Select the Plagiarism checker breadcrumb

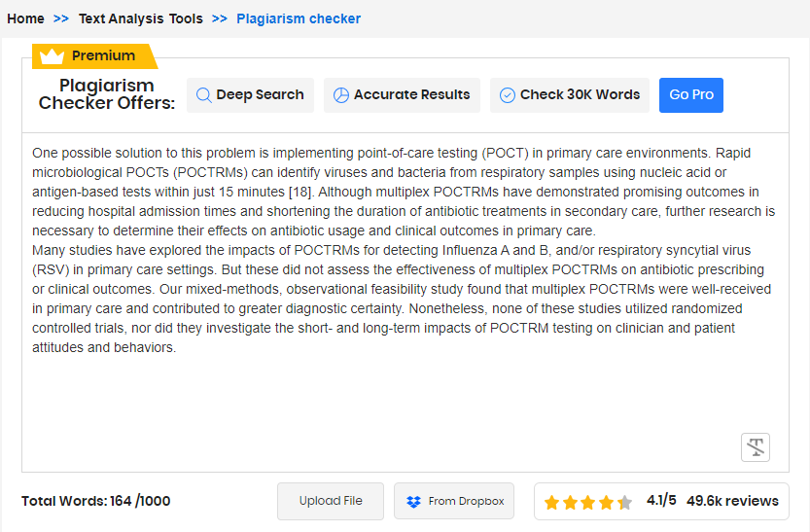tap(299, 18)
